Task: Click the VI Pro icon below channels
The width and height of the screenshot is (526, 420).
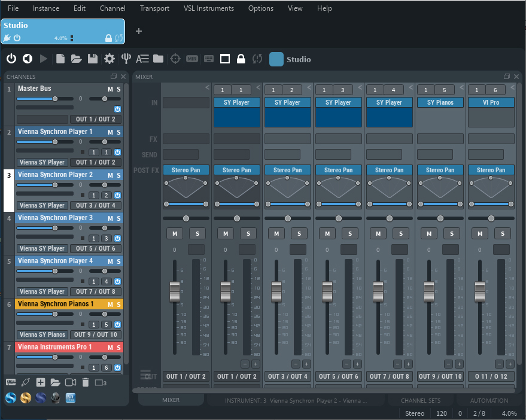Action: point(71,398)
